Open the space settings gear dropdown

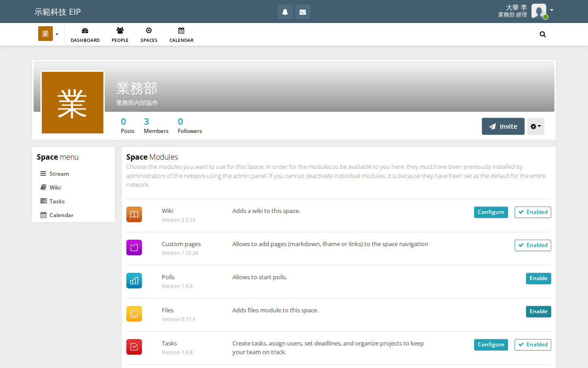point(536,126)
